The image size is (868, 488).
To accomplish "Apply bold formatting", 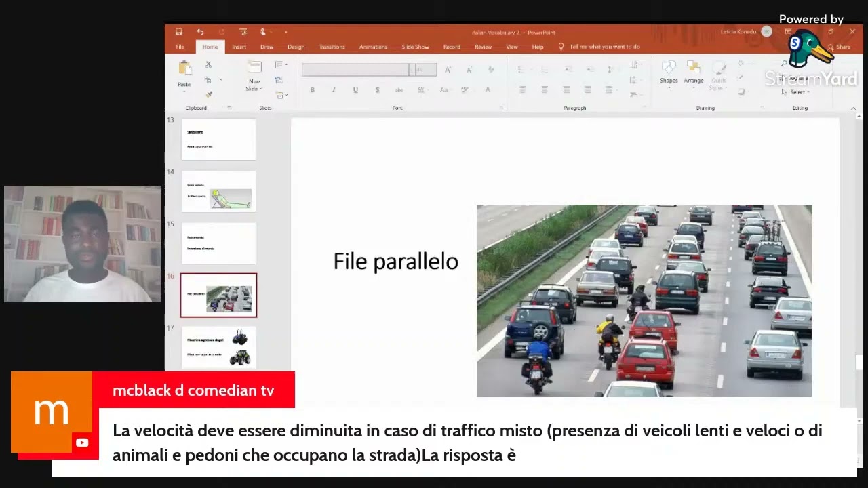I will [x=312, y=89].
